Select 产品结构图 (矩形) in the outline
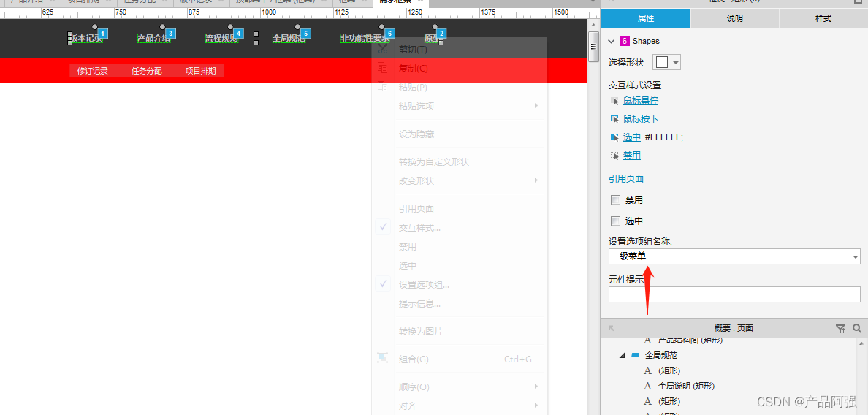 (x=690, y=341)
